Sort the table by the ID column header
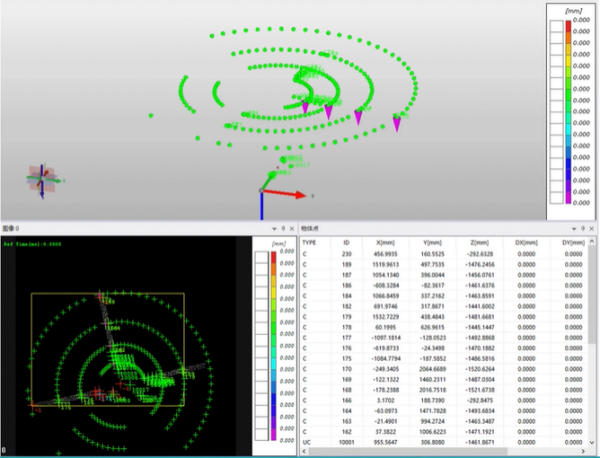This screenshot has width=600, height=458. [x=346, y=243]
